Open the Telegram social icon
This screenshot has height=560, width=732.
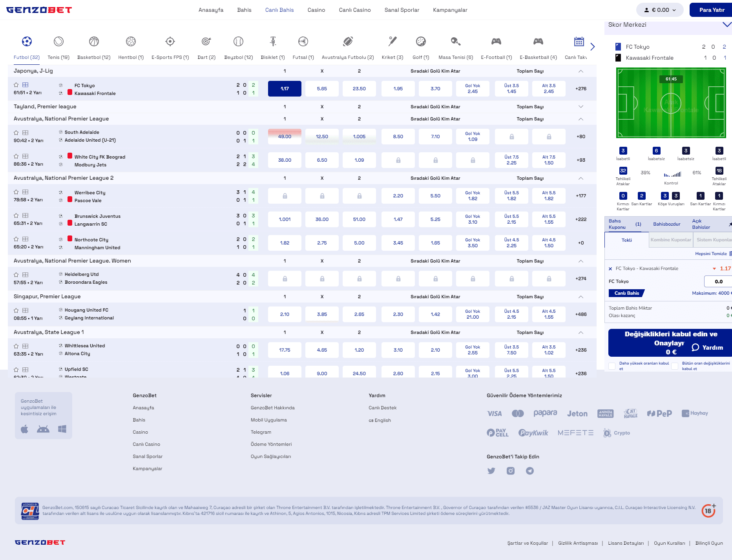click(x=529, y=471)
